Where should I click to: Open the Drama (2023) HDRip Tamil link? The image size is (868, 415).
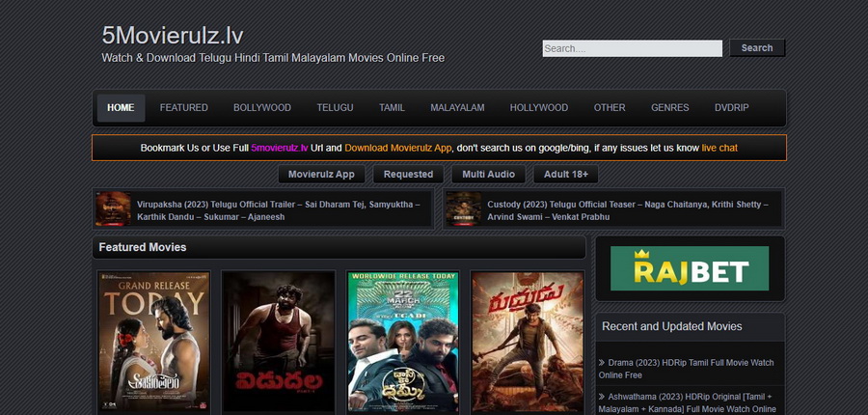tap(687, 369)
